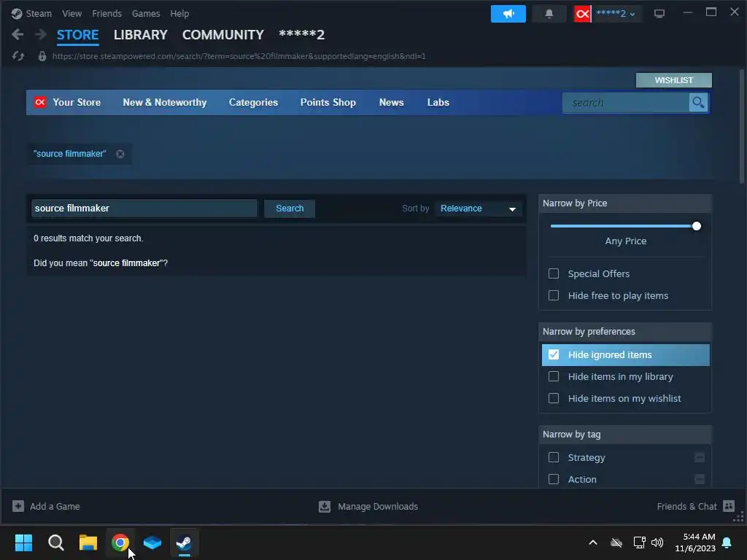The height and width of the screenshot is (560, 747).
Task: Open the Your Store dropdown
Action: coord(77,102)
